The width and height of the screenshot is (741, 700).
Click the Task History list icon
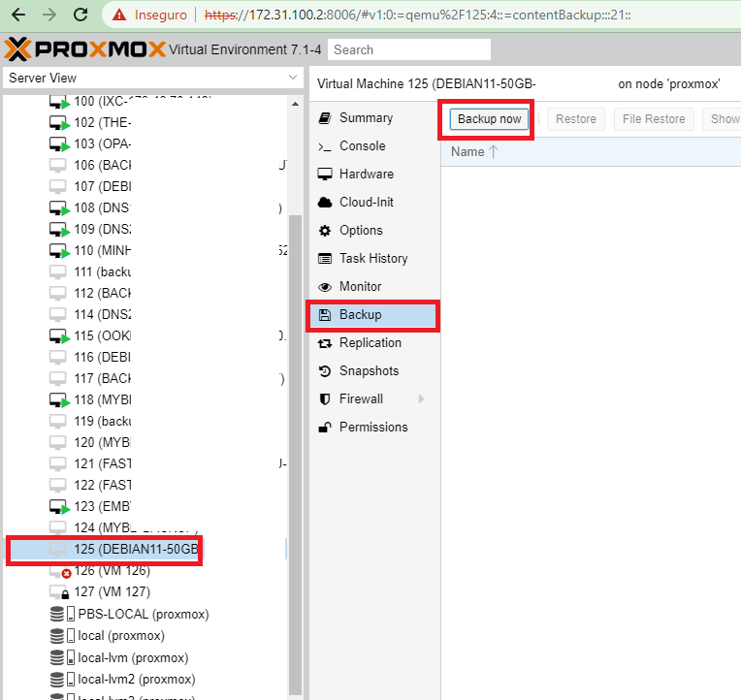(x=325, y=258)
